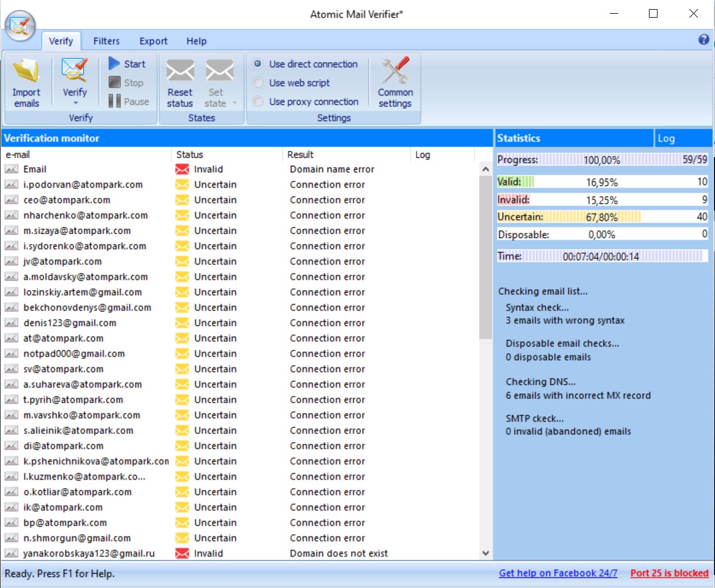Switch to the Log panel tab
715x588 pixels.
coord(683,138)
